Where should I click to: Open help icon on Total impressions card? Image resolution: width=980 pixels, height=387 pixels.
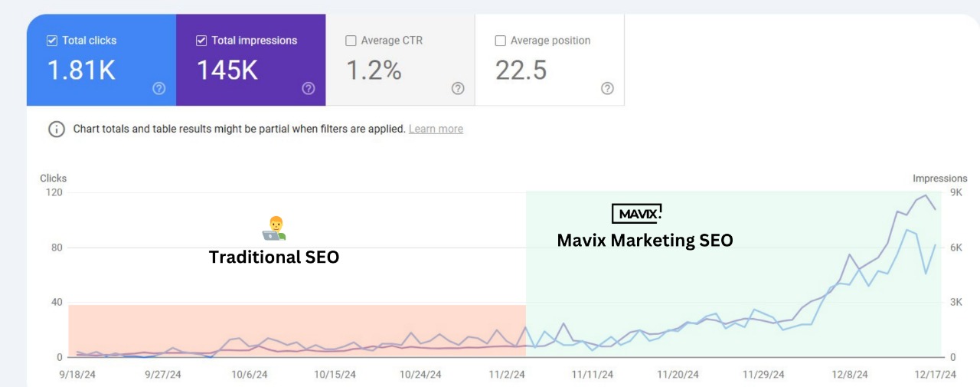point(309,88)
